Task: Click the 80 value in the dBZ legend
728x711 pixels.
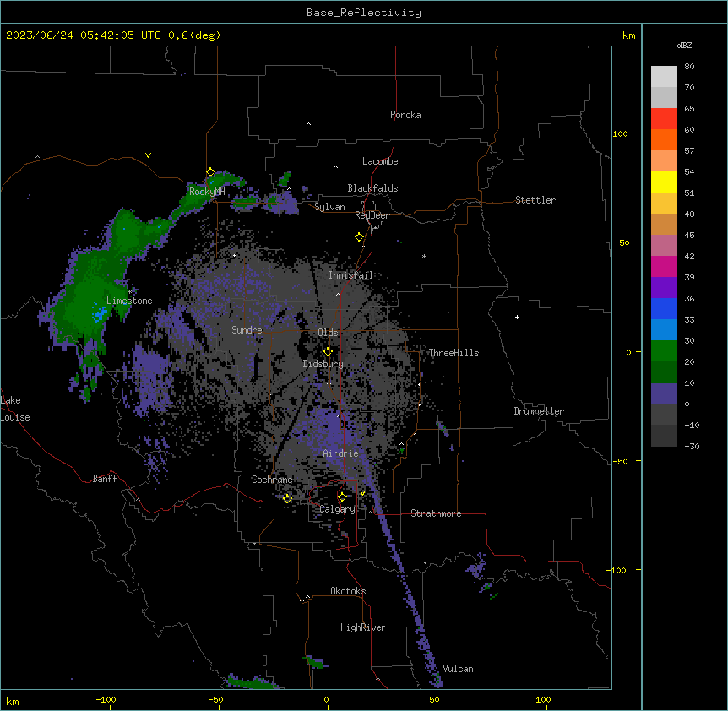Action: tap(689, 67)
